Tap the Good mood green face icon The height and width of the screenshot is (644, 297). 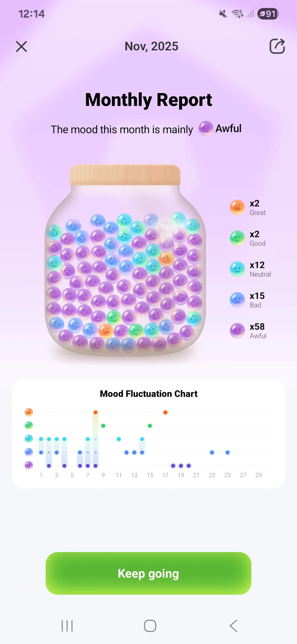[237, 238]
